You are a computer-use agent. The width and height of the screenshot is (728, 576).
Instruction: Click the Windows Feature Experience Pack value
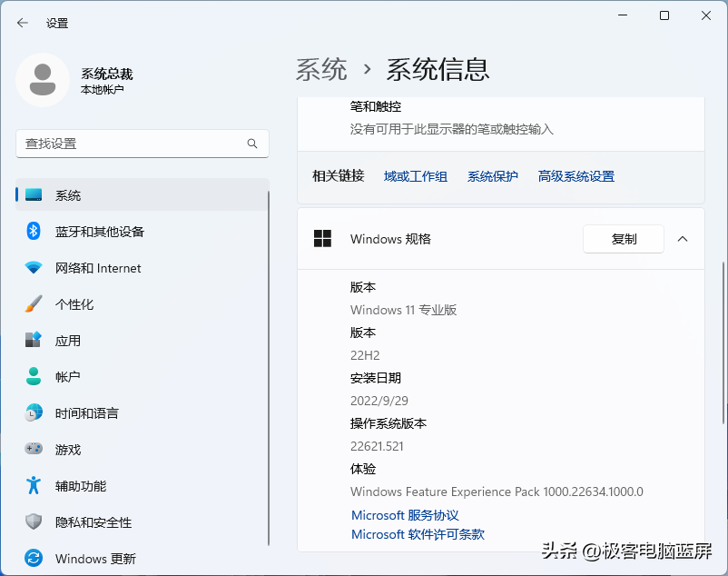click(497, 492)
